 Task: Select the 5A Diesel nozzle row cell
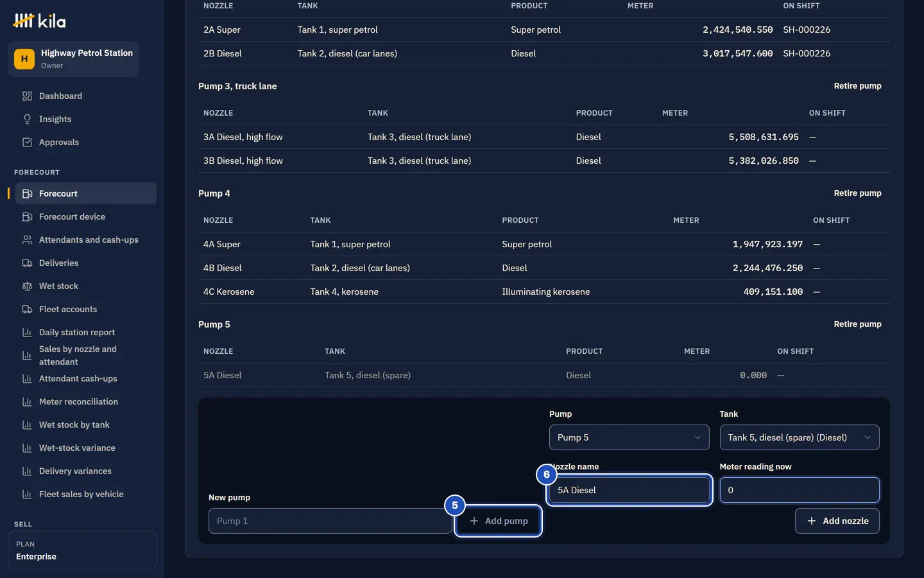click(223, 375)
